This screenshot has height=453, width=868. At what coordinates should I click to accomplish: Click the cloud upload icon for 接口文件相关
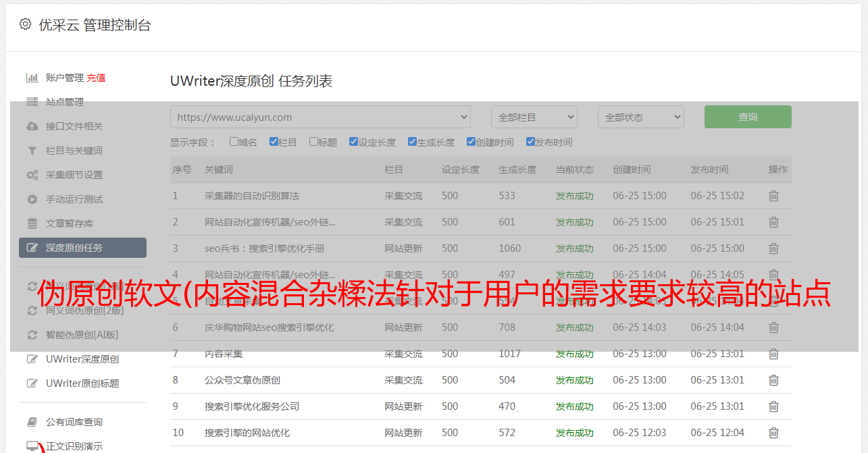32,126
